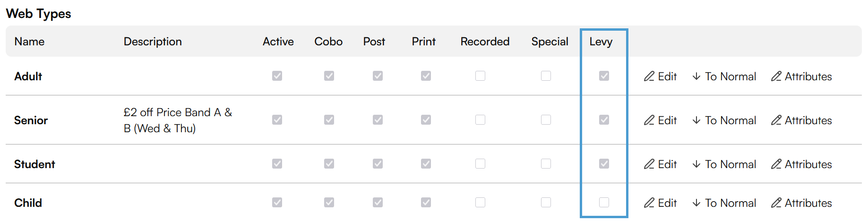The width and height of the screenshot is (868, 221).
Task: Click the Edit pencil icon for Senior
Action: [649, 120]
